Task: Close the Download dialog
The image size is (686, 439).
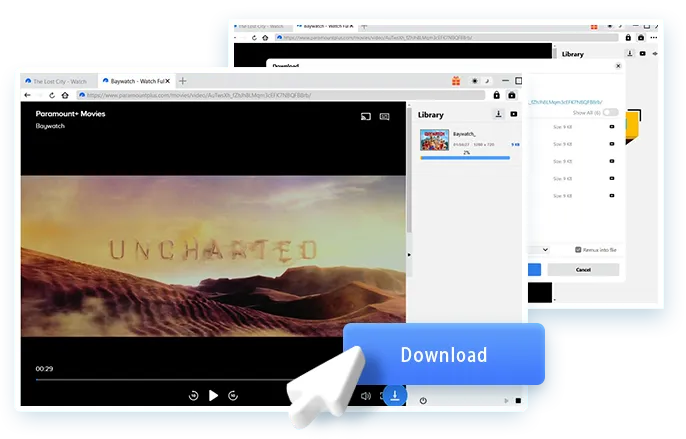Action: 618,66
